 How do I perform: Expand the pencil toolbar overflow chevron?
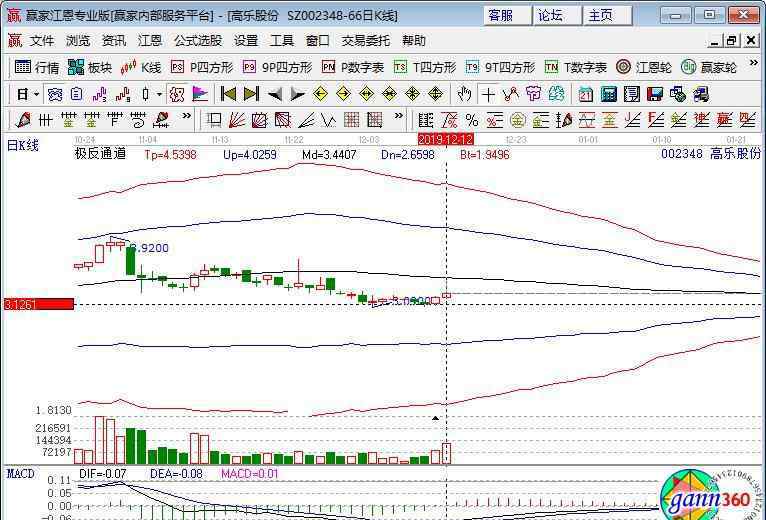(x=186, y=116)
